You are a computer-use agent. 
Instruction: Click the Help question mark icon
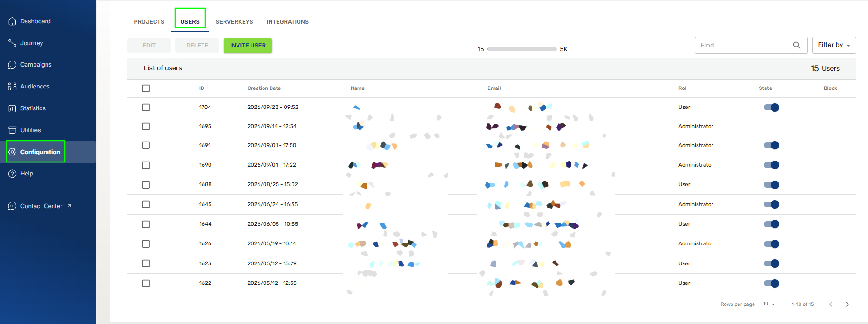[x=13, y=174]
